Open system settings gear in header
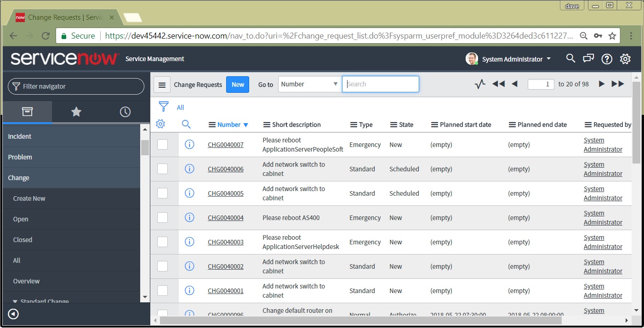This screenshot has width=644, height=328. [625, 59]
